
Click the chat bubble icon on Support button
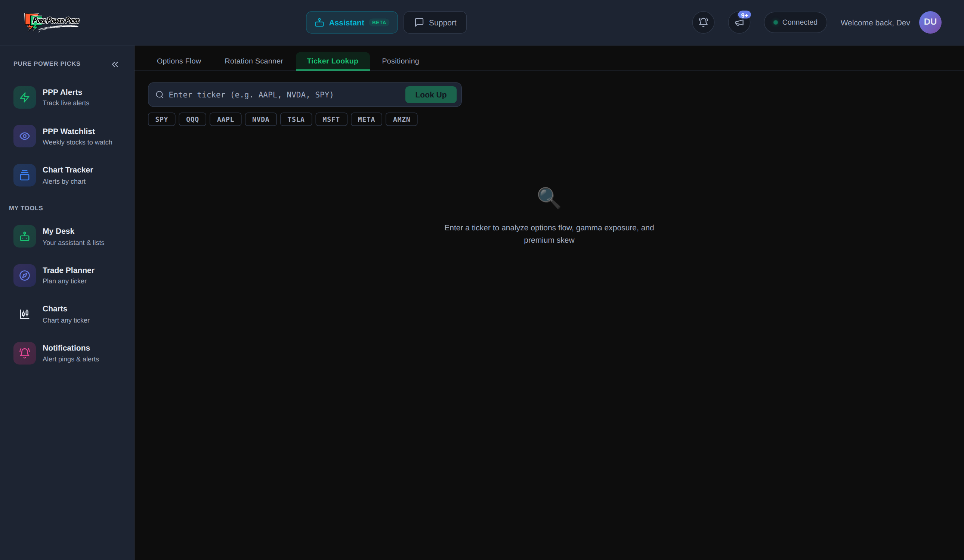pos(419,22)
